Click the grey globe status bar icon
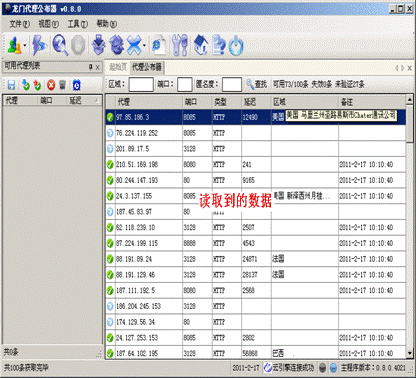This screenshot has width=416, height=378. (x=323, y=368)
